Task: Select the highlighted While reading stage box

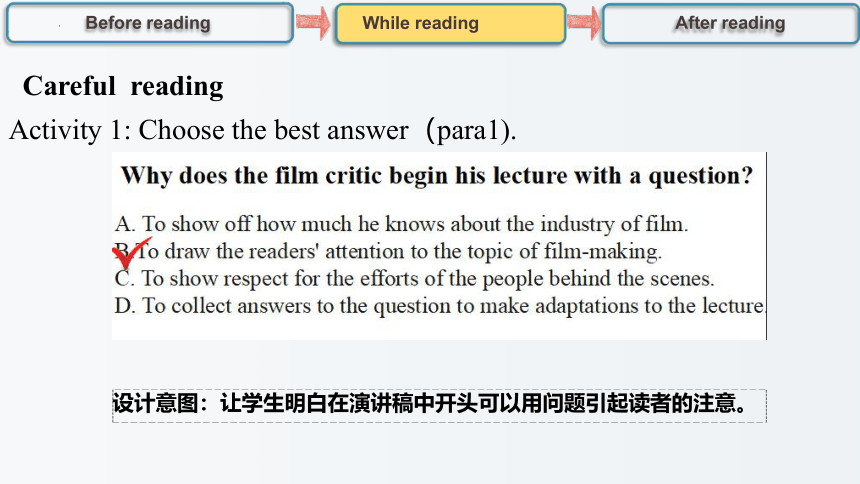Action: tap(450, 24)
